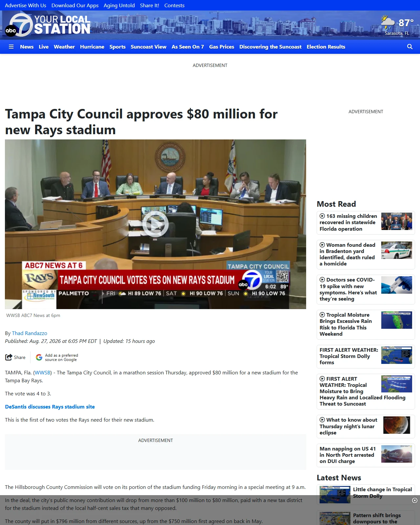Viewport: 420px width, 525px height.
Task: Click the Contests link
Action: pyautogui.click(x=174, y=5)
